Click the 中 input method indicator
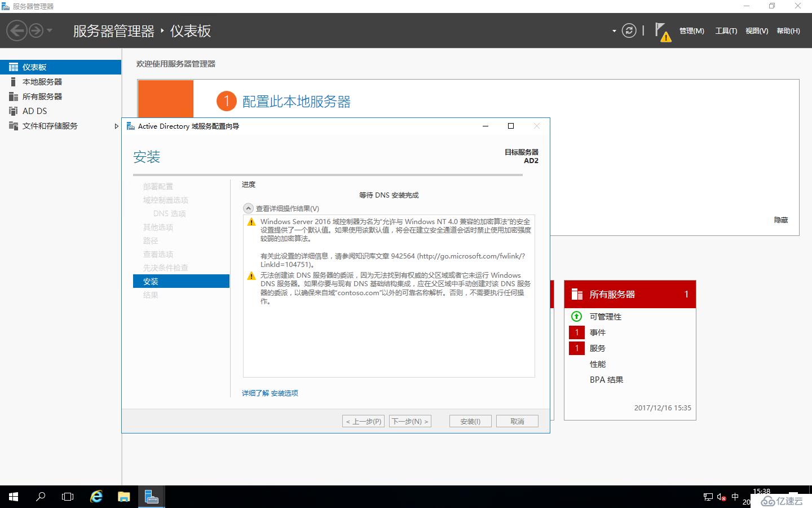This screenshot has height=508, width=812. [x=735, y=497]
